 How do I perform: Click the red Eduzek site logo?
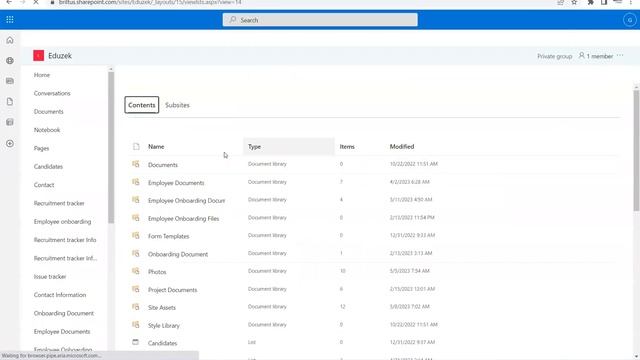point(38,56)
